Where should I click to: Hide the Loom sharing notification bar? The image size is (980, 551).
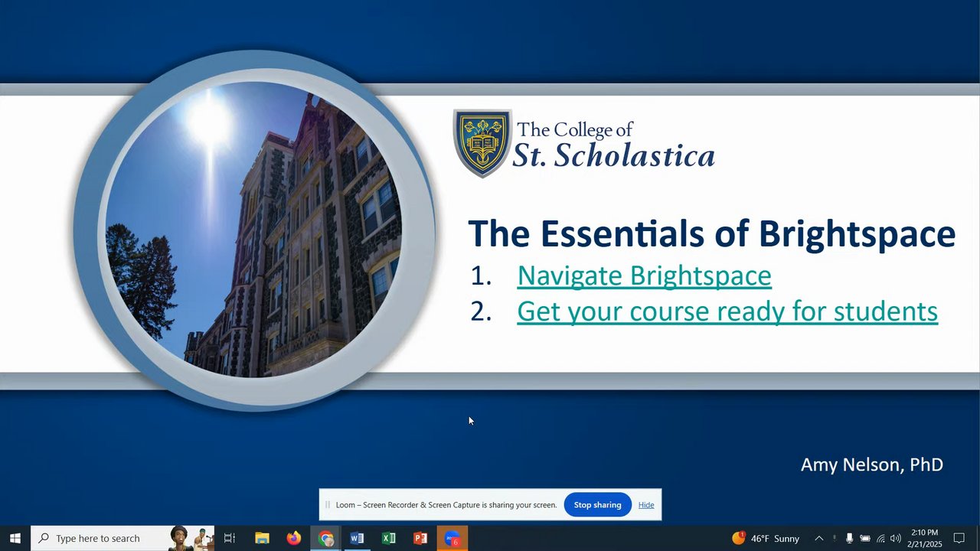coord(646,505)
